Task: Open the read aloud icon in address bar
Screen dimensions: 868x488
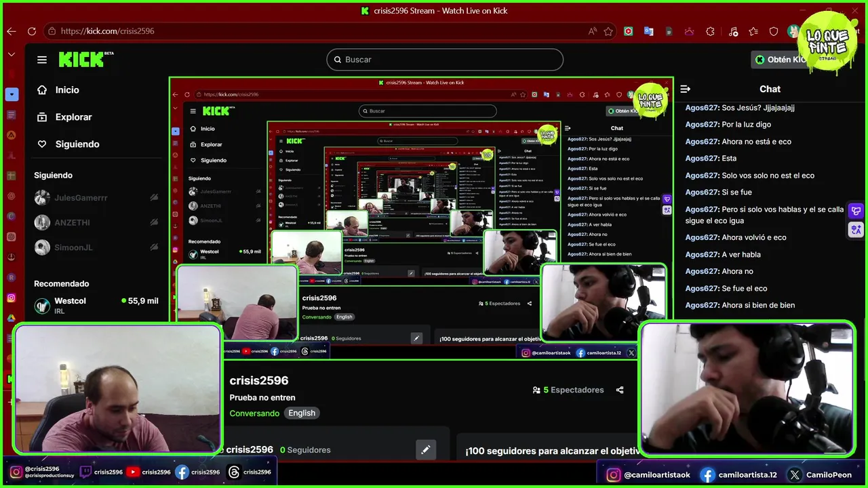Action: pos(593,31)
